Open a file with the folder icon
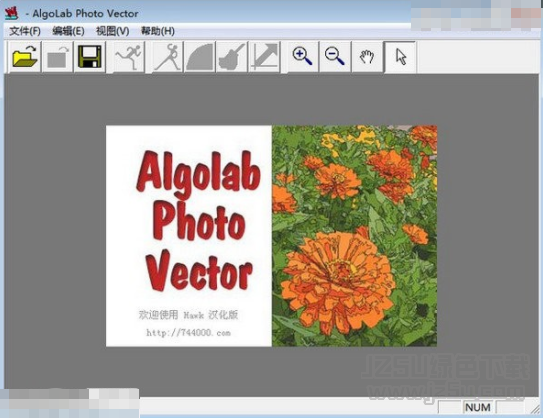543x418 pixels. 25,56
